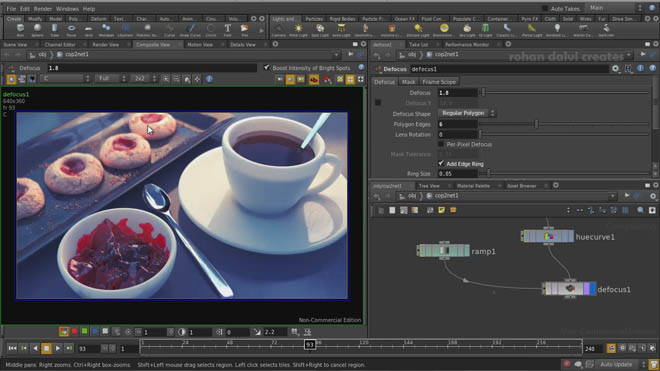Open the image plane C dropdown
Viewport: 660px width, 371px height.
[66, 79]
